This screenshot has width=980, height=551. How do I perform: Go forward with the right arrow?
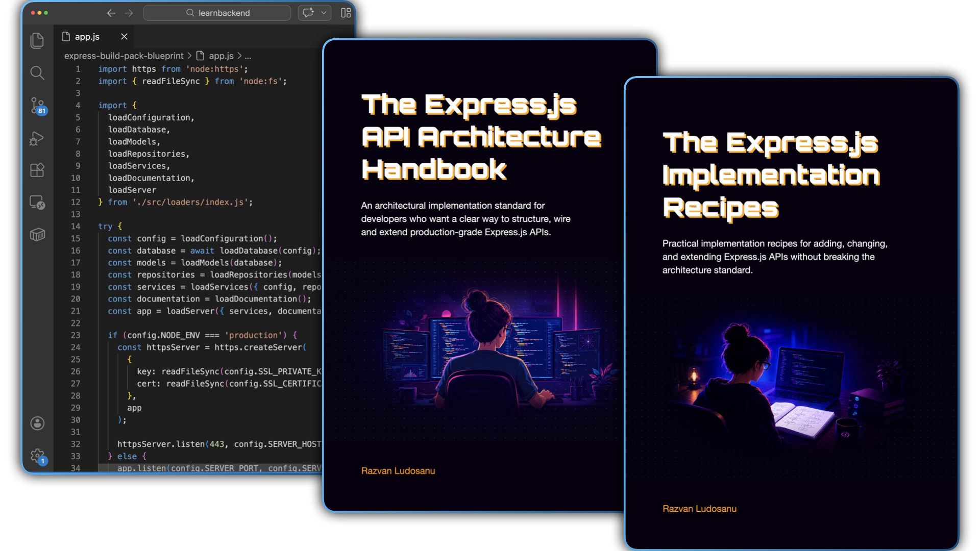click(129, 13)
